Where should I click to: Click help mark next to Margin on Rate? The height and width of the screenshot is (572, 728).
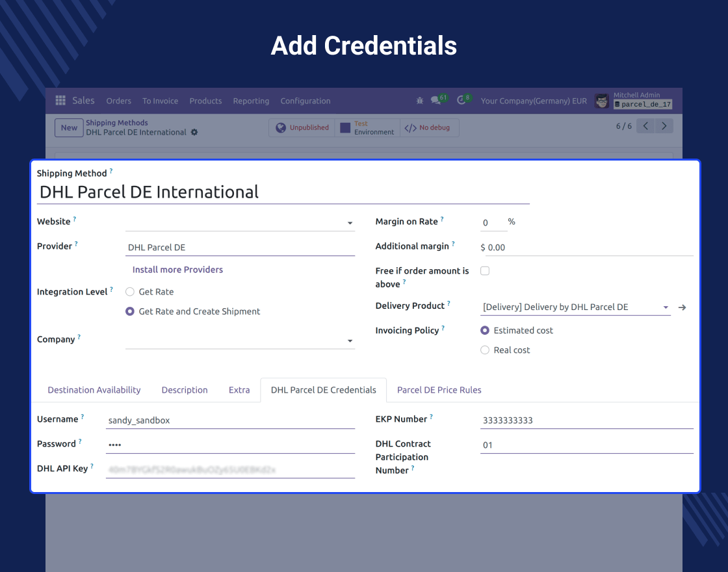pos(442,218)
